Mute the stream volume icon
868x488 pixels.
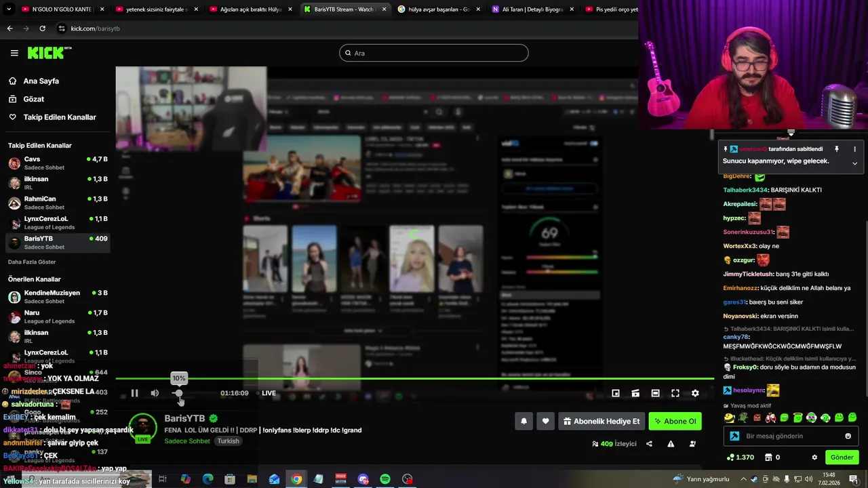coord(155,393)
